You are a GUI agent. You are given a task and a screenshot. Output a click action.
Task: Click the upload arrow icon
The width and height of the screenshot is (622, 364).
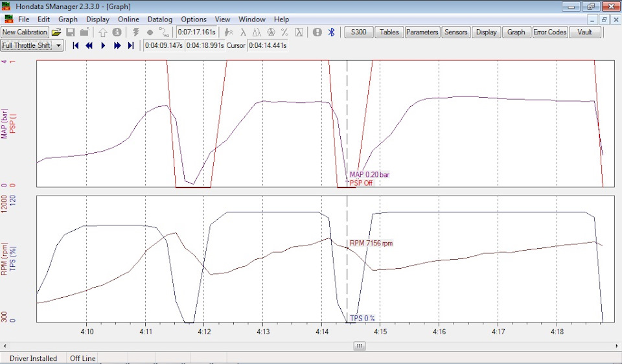(103, 32)
